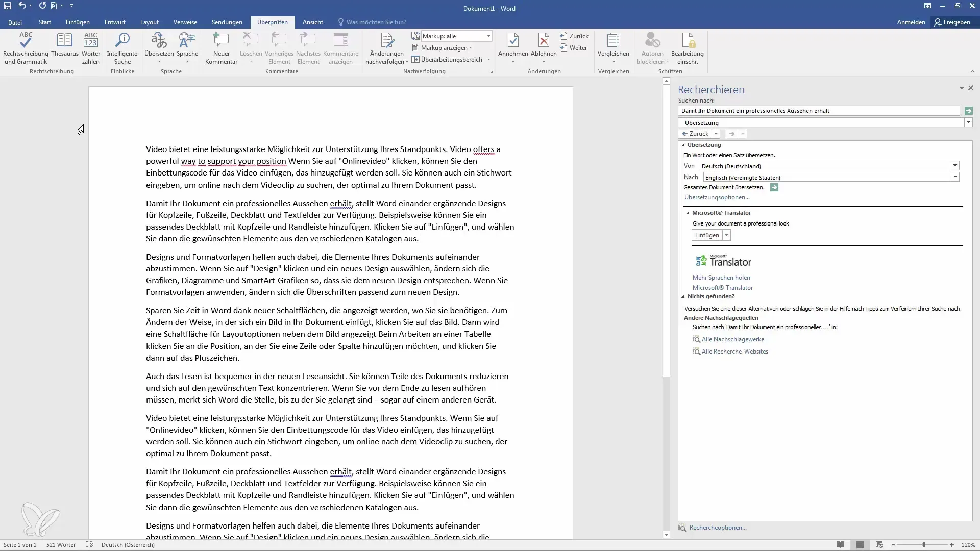Click 521 Wörter word count status
The image size is (980, 551).
pyautogui.click(x=61, y=545)
